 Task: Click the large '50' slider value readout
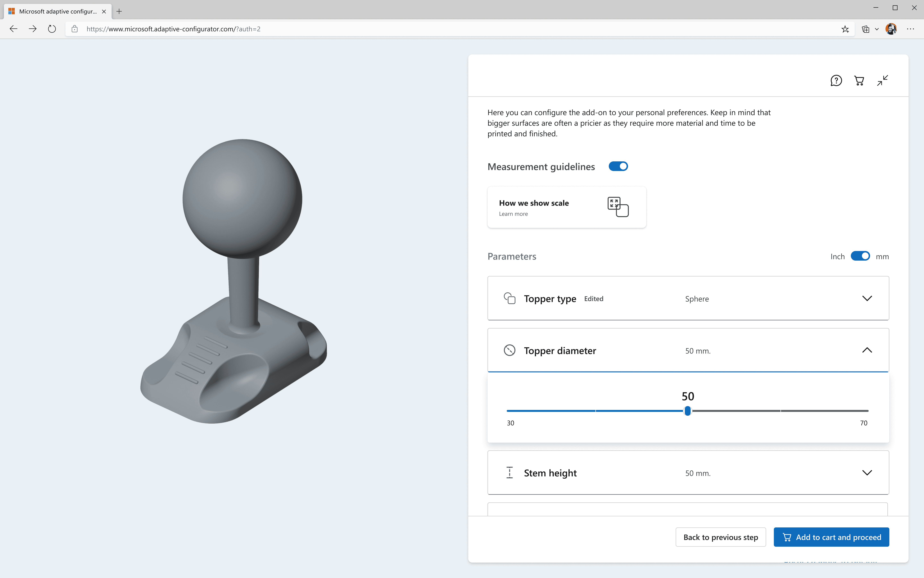688,396
